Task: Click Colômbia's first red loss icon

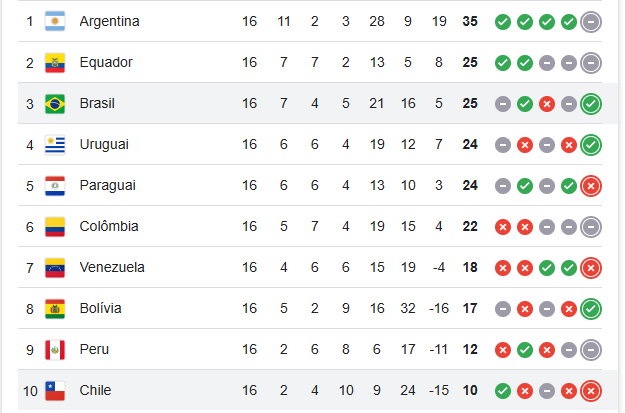Action: pos(503,227)
